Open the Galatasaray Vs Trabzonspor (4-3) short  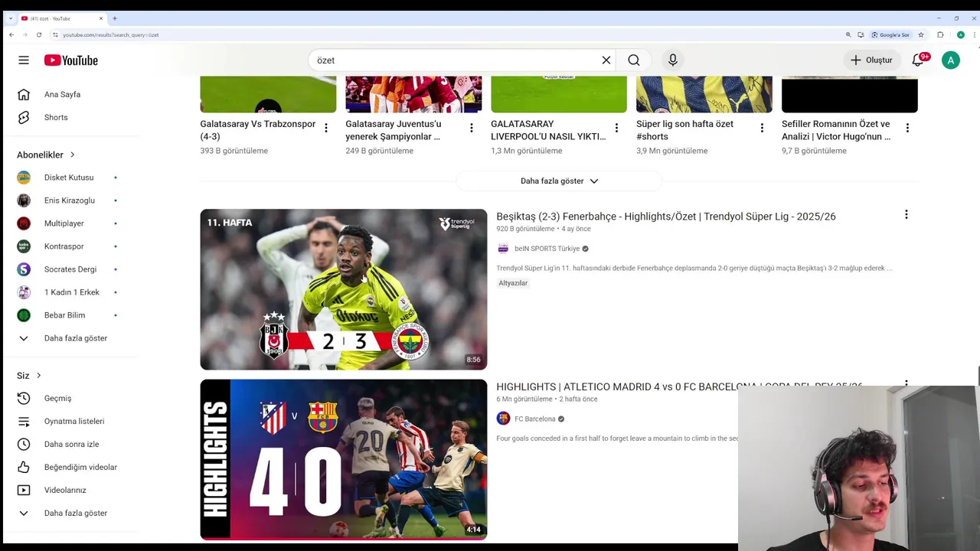258,130
